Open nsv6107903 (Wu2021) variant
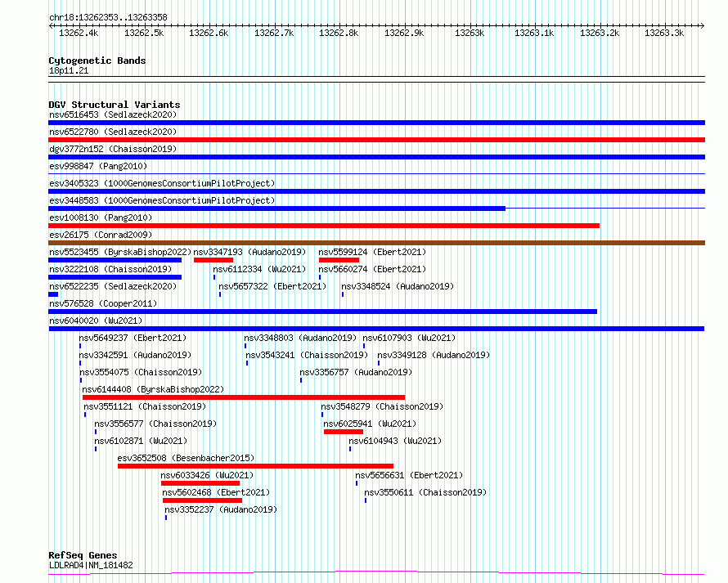 [x=409, y=338]
